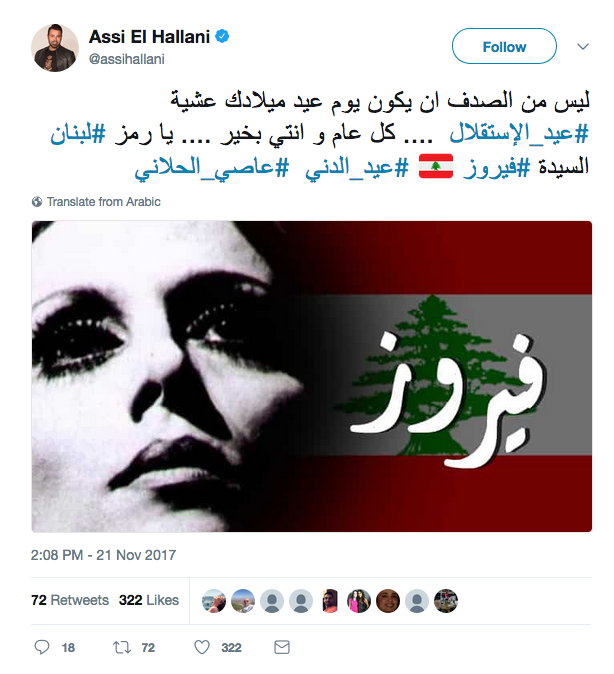Click the Lebanese flag emoji in tweet
The width and height of the screenshot is (614, 674).
(x=436, y=166)
